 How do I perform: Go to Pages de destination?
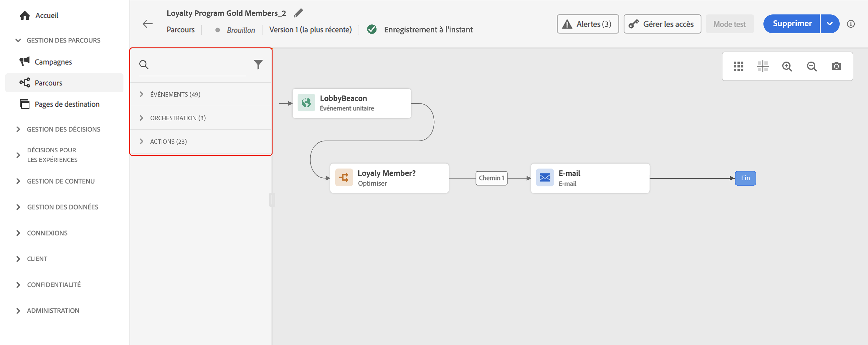[x=67, y=104]
